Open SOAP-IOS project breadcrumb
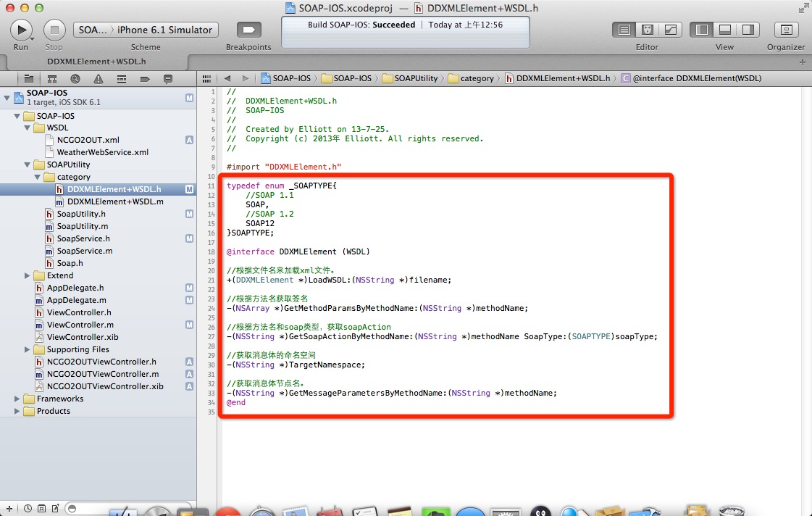Viewport: 812px width, 516px height. (286, 78)
